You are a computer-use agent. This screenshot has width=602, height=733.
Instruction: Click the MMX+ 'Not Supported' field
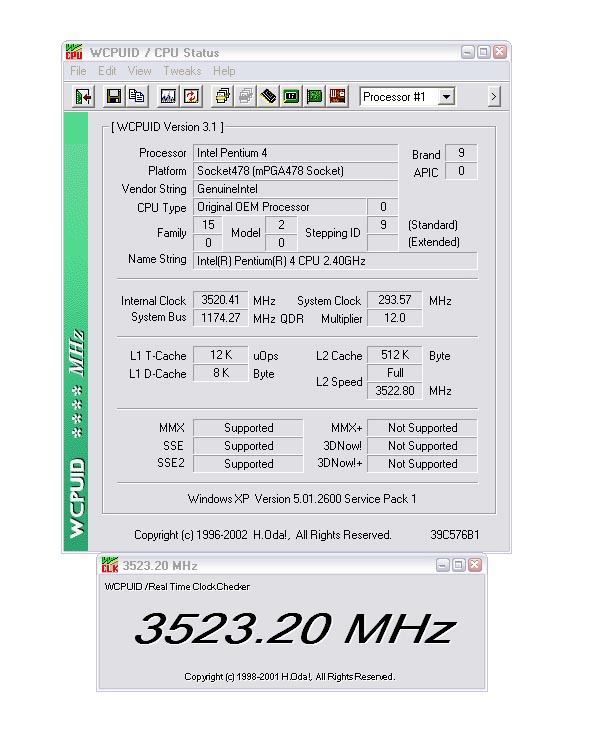click(x=422, y=428)
